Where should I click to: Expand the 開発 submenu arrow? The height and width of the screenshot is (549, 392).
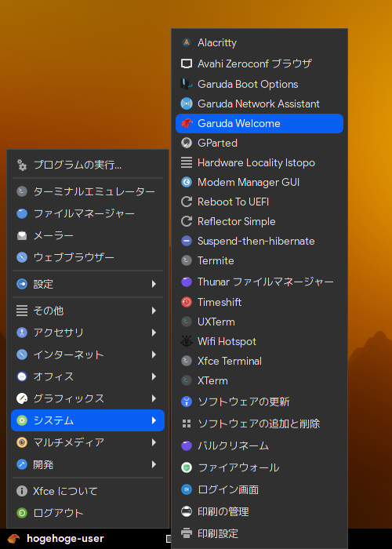tap(154, 464)
